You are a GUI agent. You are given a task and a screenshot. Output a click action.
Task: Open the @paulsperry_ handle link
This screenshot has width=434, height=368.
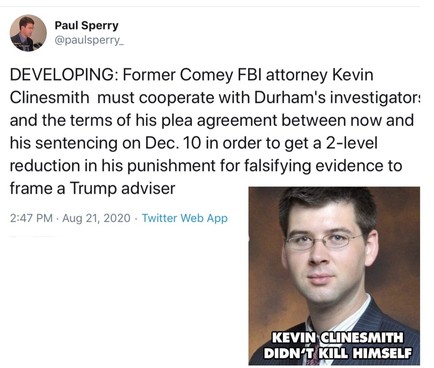click(89, 40)
